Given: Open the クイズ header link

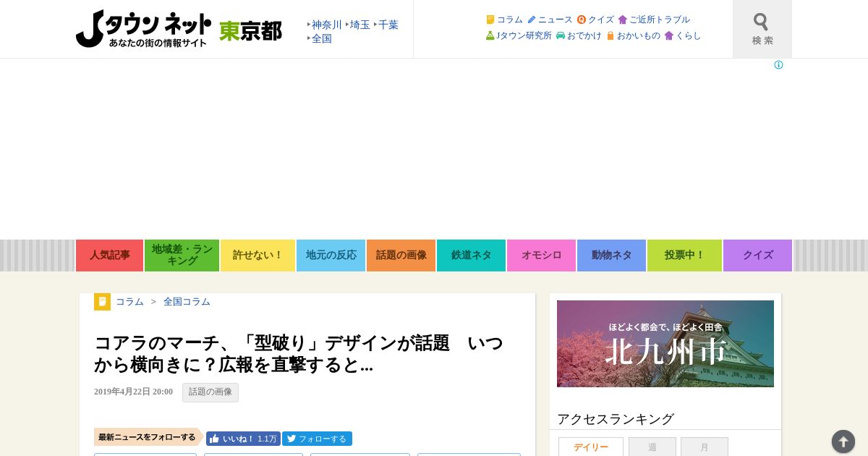Looking at the screenshot, I should point(595,20).
